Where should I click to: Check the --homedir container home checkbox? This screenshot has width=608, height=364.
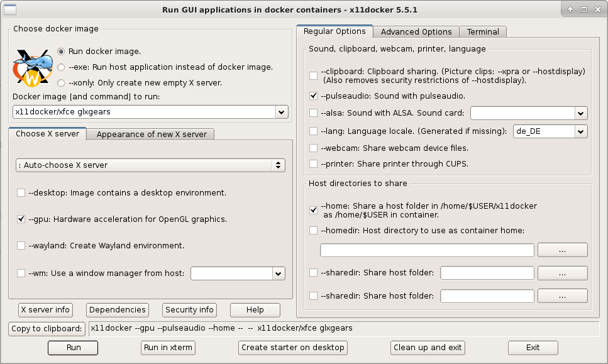pos(313,230)
